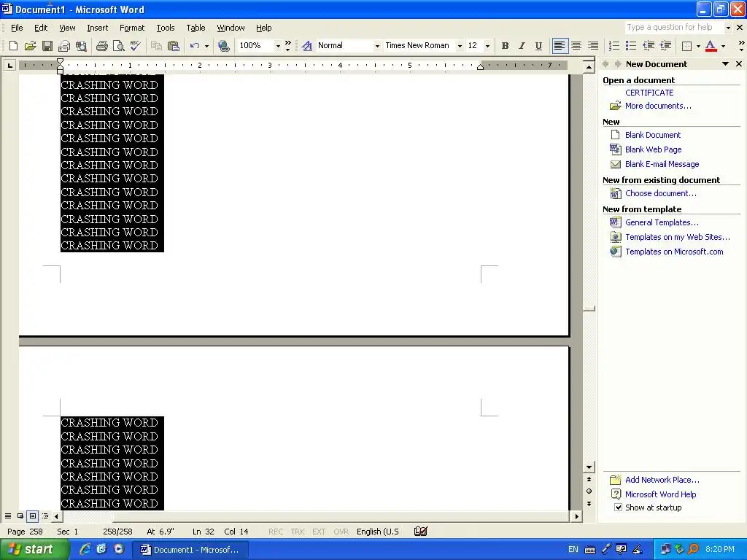The height and width of the screenshot is (560, 747).
Task: Create a new blank document from toolbar
Action: point(13,46)
